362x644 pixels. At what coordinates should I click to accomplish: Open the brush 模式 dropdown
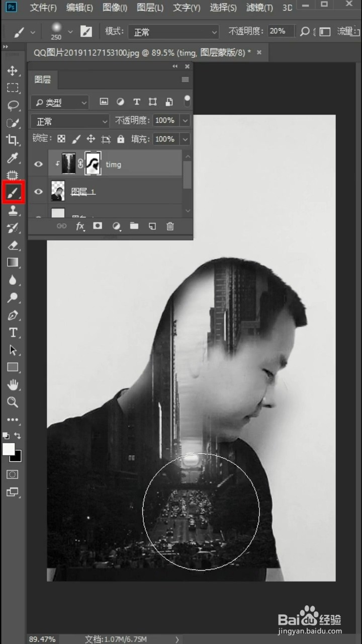tap(173, 32)
